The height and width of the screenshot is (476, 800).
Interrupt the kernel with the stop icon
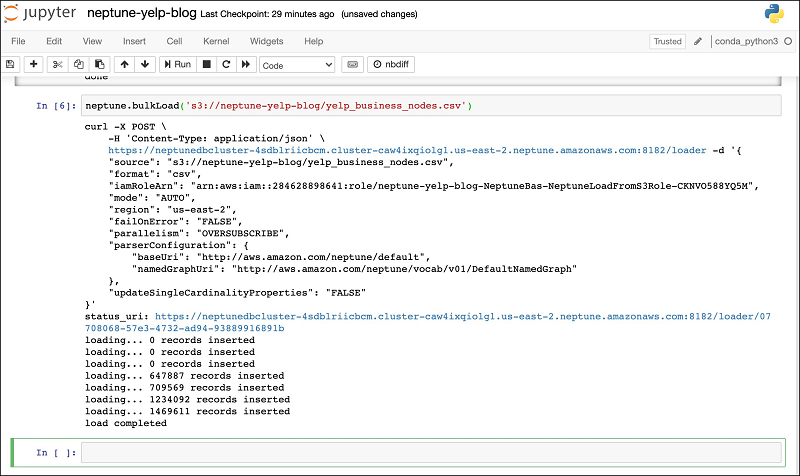coord(207,64)
